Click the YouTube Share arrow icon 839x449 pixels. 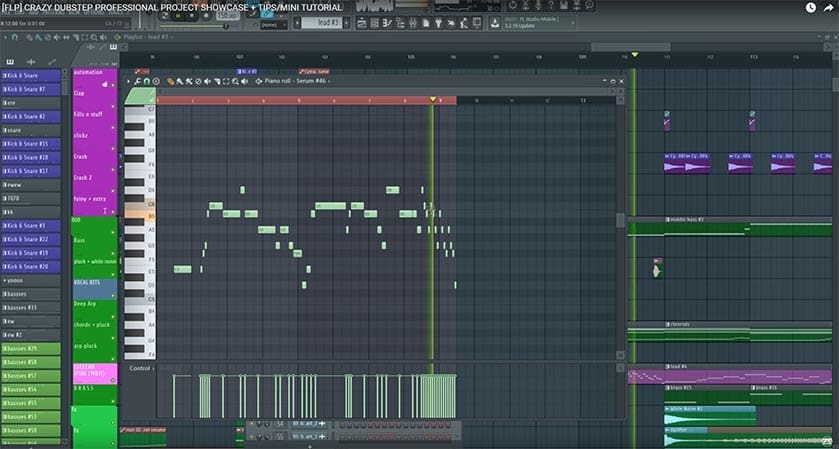point(827,7)
